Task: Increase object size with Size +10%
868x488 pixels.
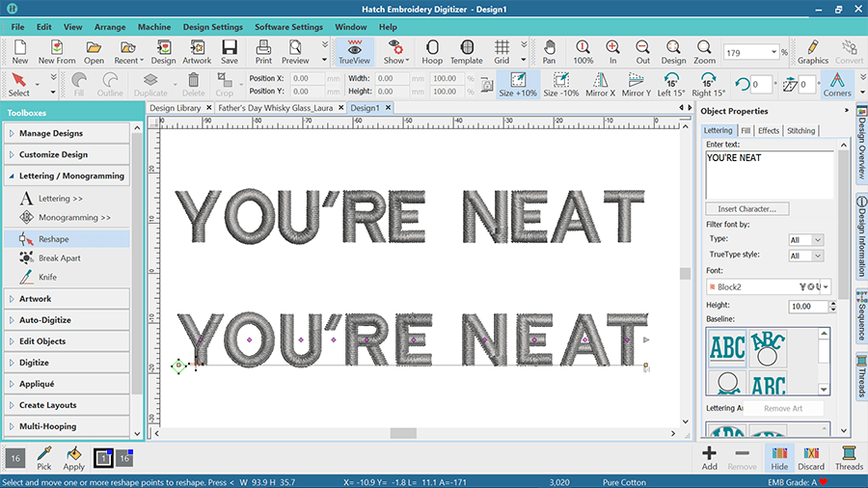Action: [x=518, y=83]
